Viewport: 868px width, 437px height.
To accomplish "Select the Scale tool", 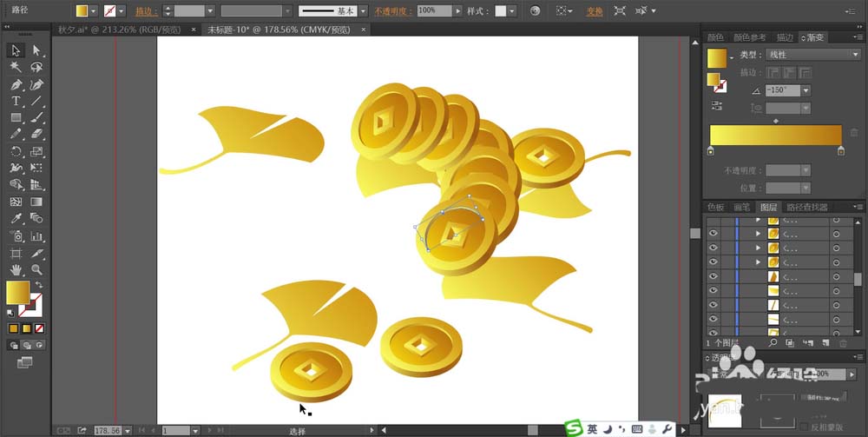I will pos(36,151).
